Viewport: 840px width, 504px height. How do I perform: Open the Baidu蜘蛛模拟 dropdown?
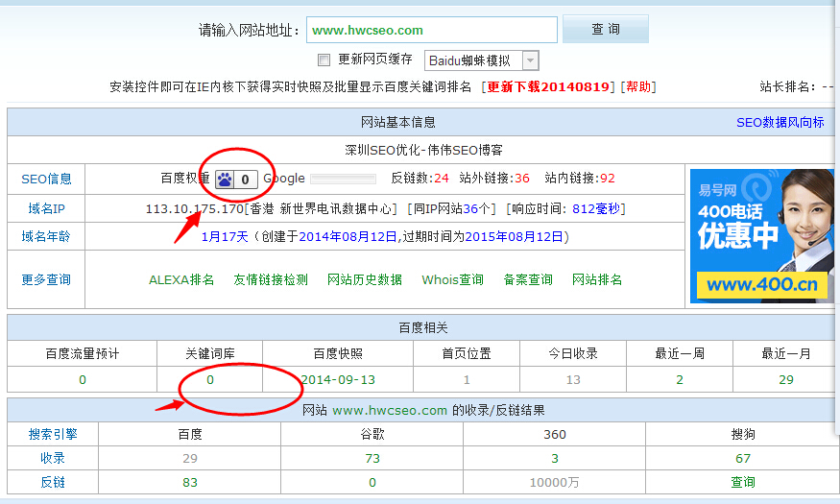click(x=530, y=60)
